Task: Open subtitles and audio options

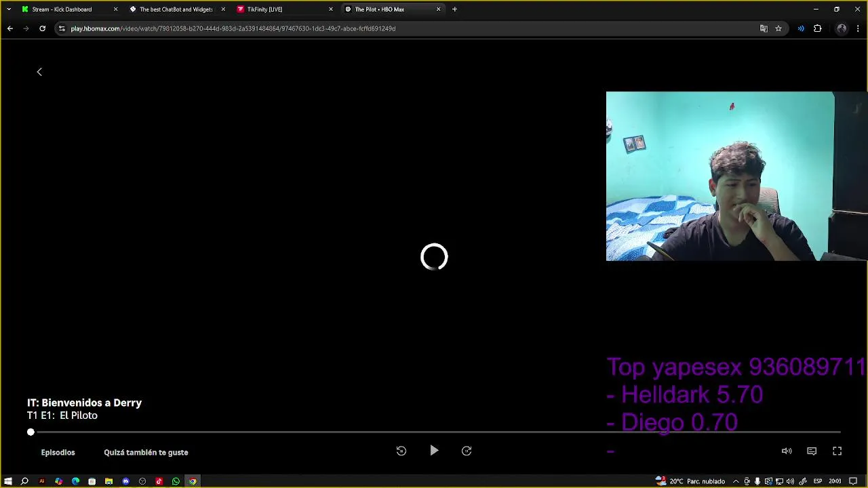Action: 812,451
